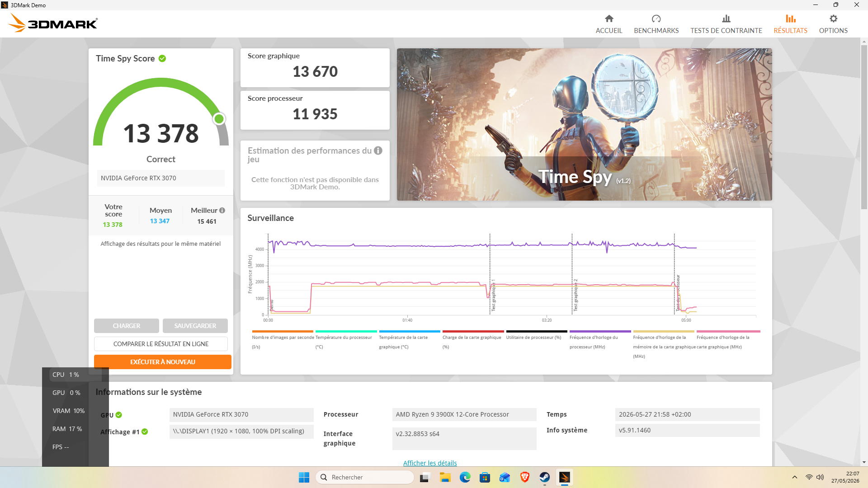Open the Benchmarks tab

(656, 24)
